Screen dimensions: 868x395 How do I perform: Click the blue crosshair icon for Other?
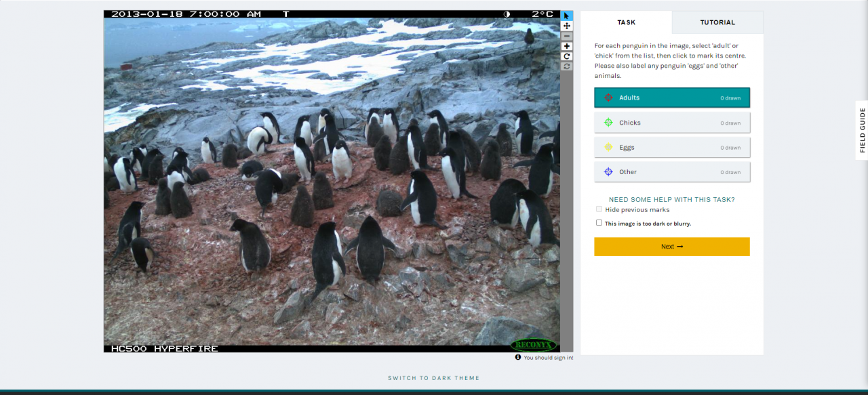pos(608,172)
